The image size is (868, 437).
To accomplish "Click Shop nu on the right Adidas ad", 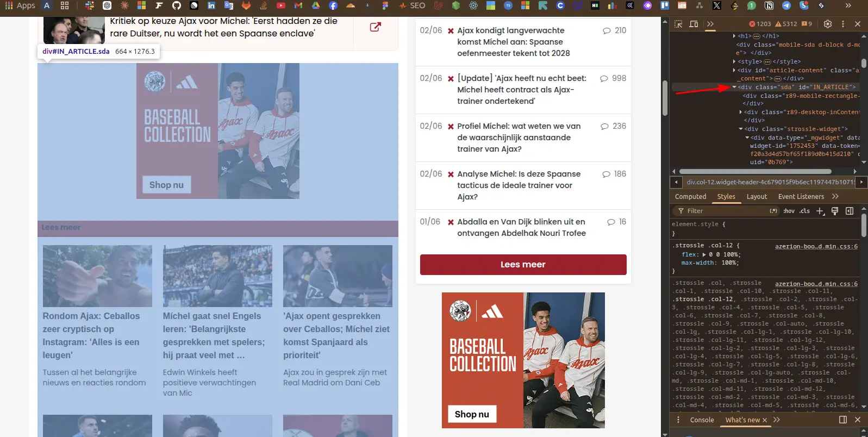I will point(472,414).
